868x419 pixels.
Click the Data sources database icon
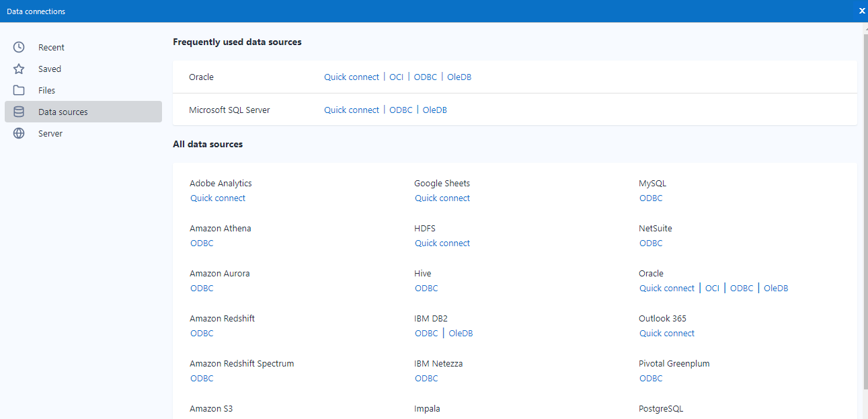pyautogui.click(x=19, y=112)
